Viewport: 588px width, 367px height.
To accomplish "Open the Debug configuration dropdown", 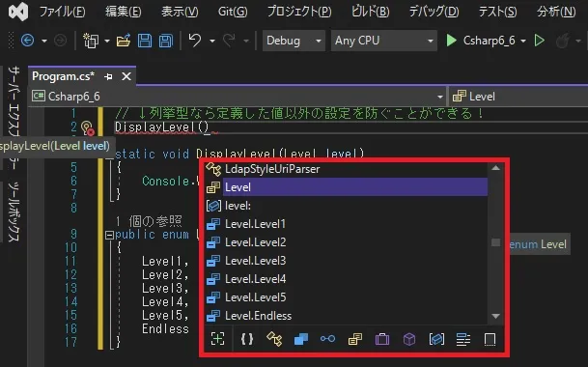I will click(294, 41).
